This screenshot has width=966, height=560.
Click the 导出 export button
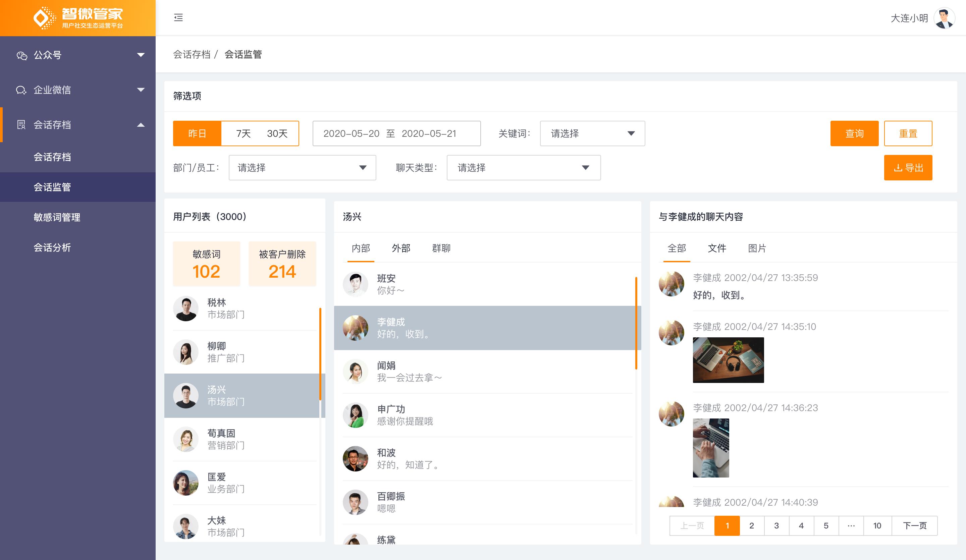908,168
